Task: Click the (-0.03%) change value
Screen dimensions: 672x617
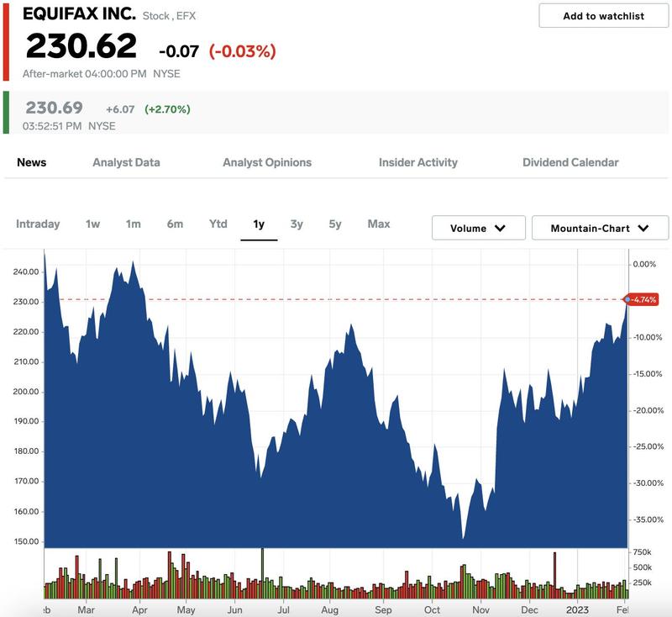Action: 242,51
